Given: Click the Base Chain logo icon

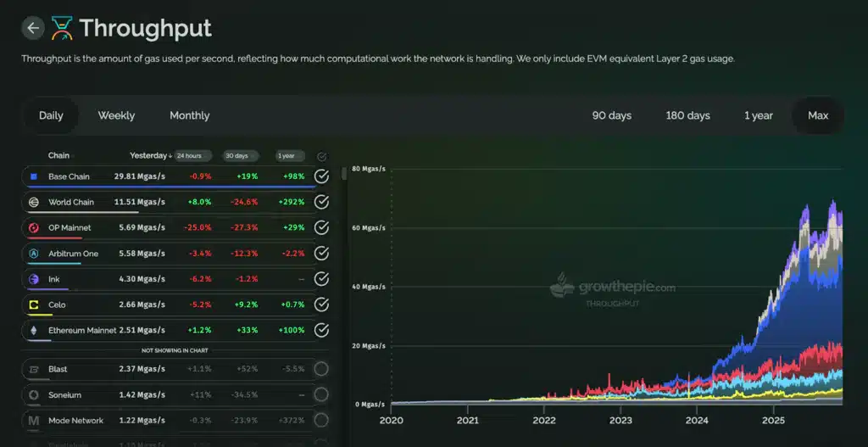Looking at the screenshot, I should (x=34, y=176).
